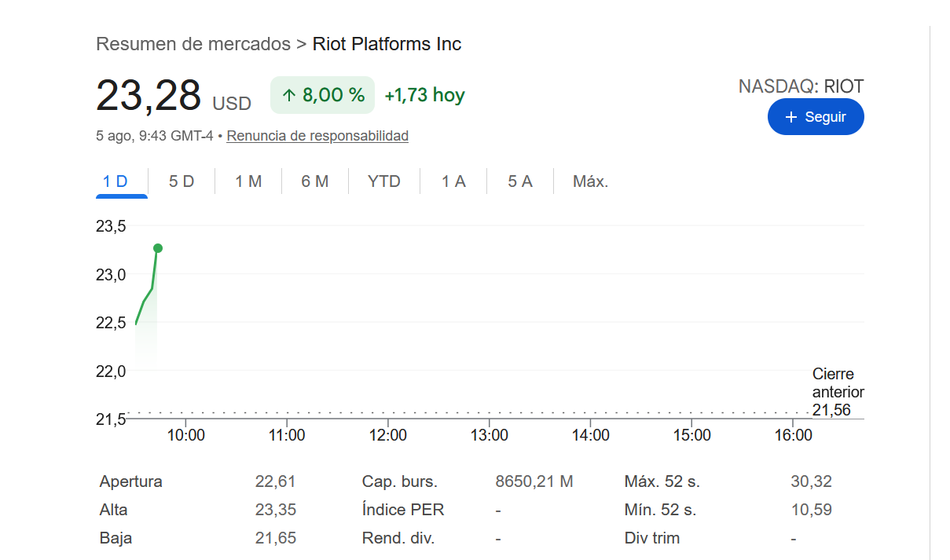
Task: Click the Apertura value 22,61
Action: [x=275, y=481]
